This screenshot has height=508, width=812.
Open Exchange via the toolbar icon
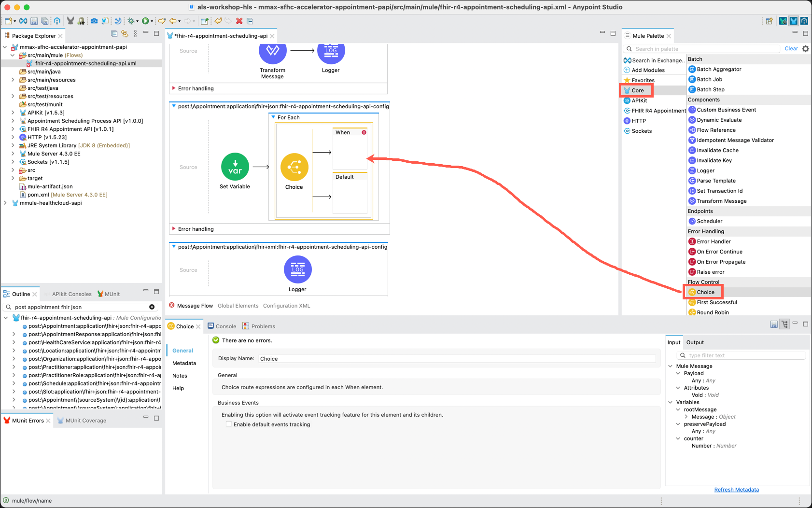point(23,21)
